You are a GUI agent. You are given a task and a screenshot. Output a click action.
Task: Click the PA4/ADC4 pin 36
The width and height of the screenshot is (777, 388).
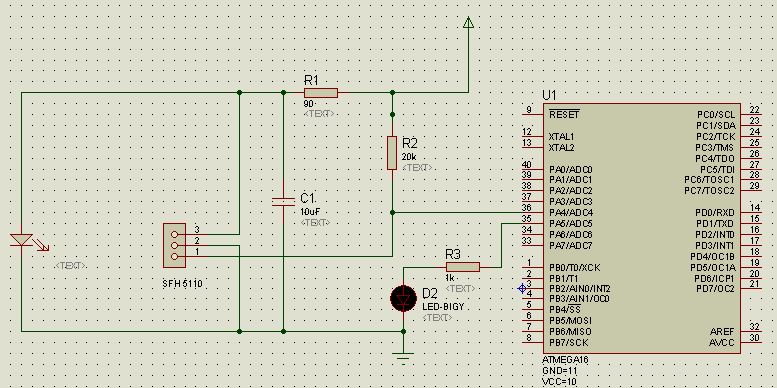(x=533, y=213)
